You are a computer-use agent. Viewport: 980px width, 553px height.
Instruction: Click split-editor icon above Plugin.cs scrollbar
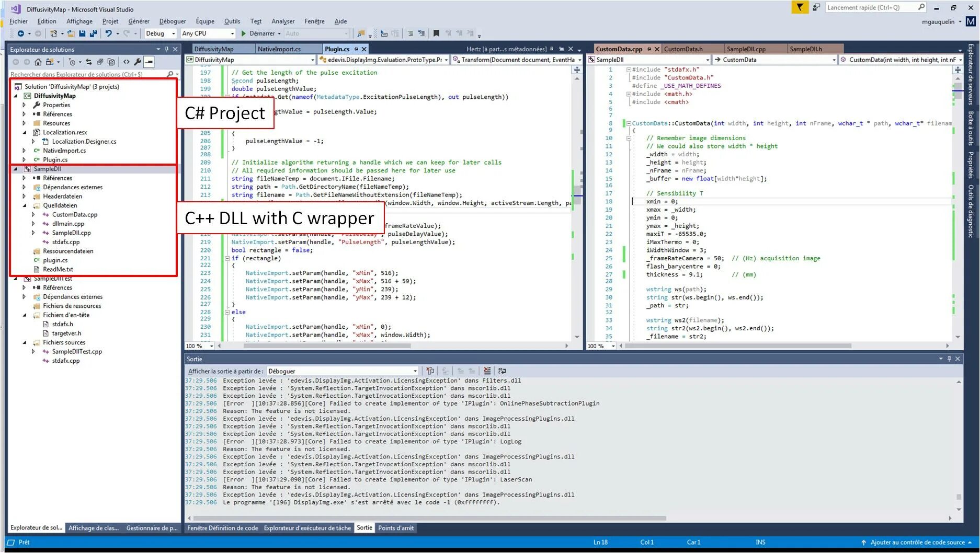(x=577, y=70)
